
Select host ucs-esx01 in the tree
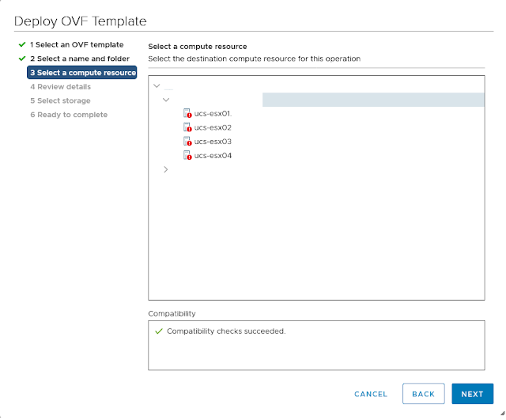213,114
